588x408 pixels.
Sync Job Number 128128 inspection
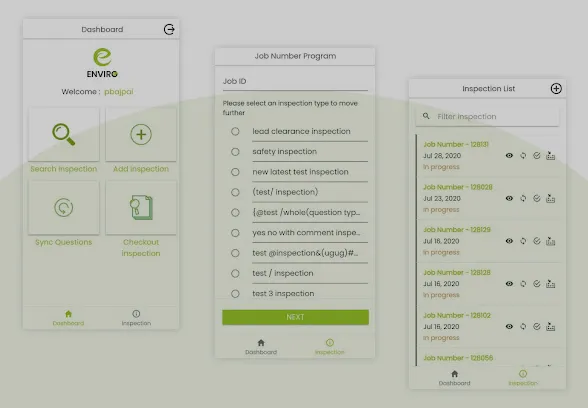pyautogui.click(x=523, y=284)
